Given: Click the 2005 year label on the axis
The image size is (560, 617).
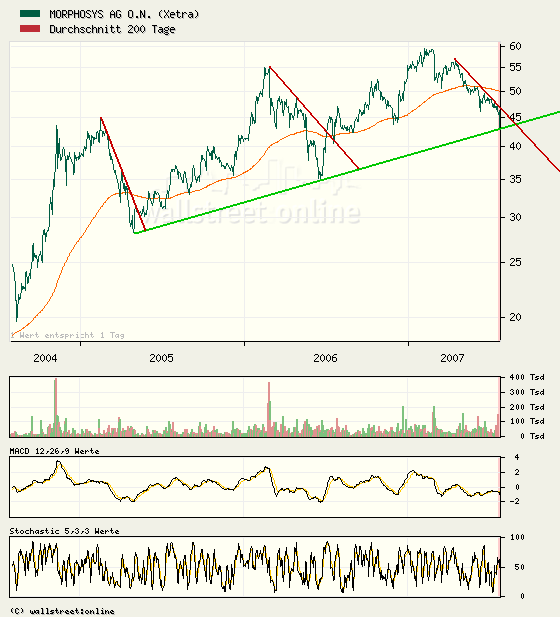Looking at the screenshot, I should (x=161, y=358).
